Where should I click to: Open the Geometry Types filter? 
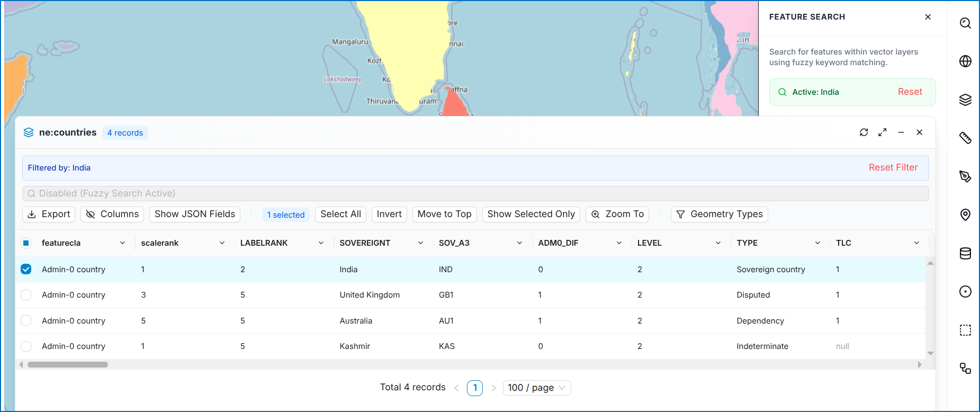[x=720, y=214]
